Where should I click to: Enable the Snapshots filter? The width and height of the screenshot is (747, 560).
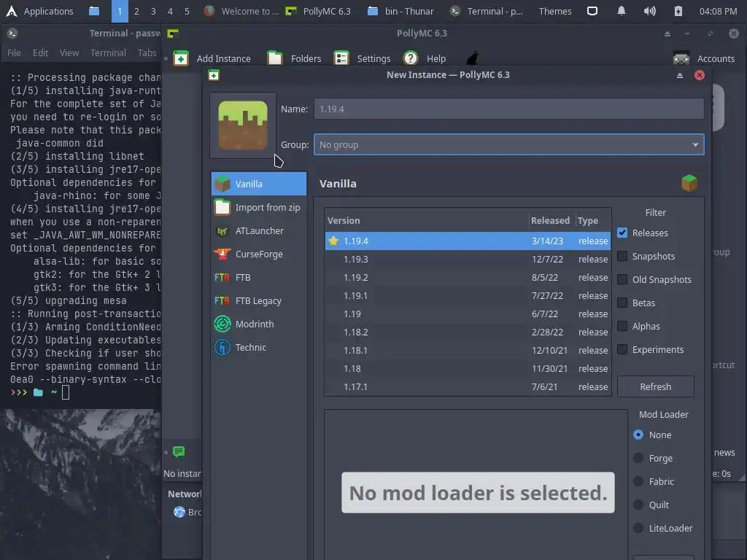622,256
